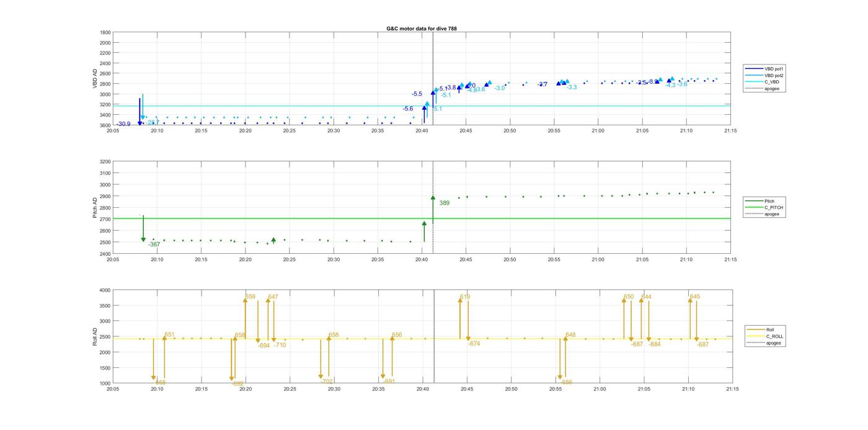Click the '-674' roll data label
The image size is (868, 430).
[x=474, y=344]
